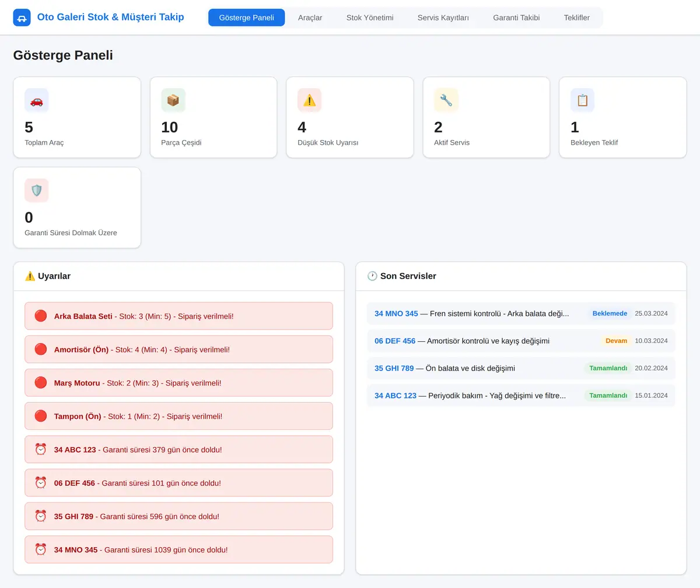Click the package icon on Parça Çeşidi card
The height and width of the screenshot is (588, 700).
pos(173,100)
